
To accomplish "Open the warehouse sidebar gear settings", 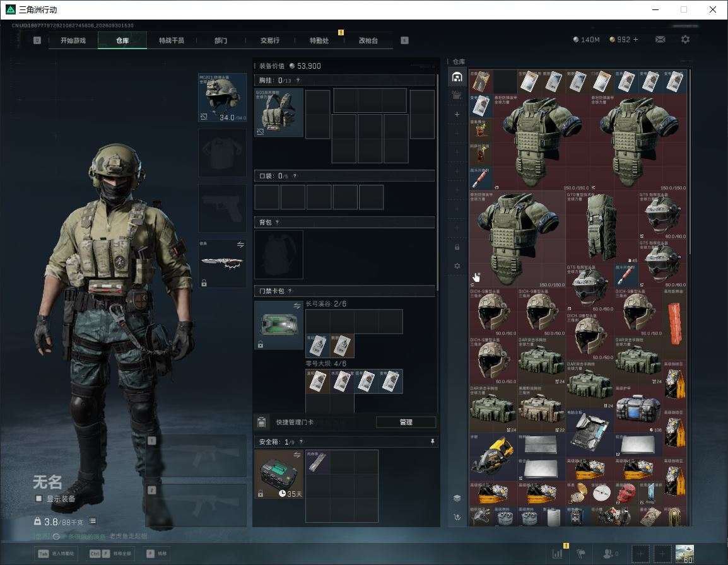I will (x=457, y=266).
